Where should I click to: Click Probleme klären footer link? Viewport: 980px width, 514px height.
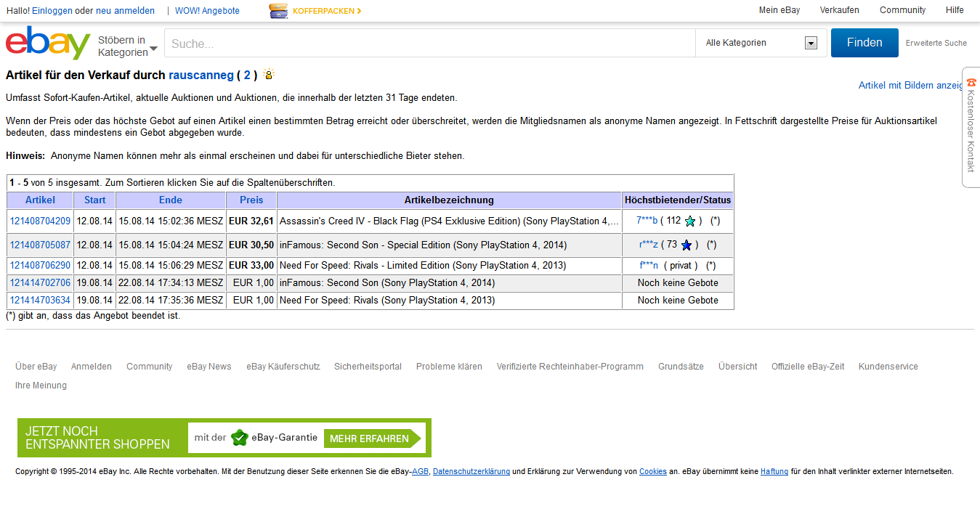pyautogui.click(x=449, y=367)
